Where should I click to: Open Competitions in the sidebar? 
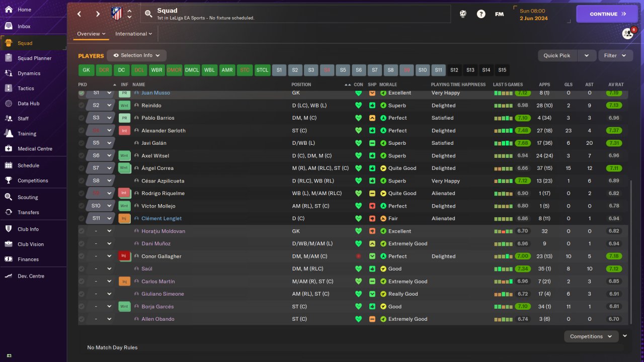(x=33, y=180)
